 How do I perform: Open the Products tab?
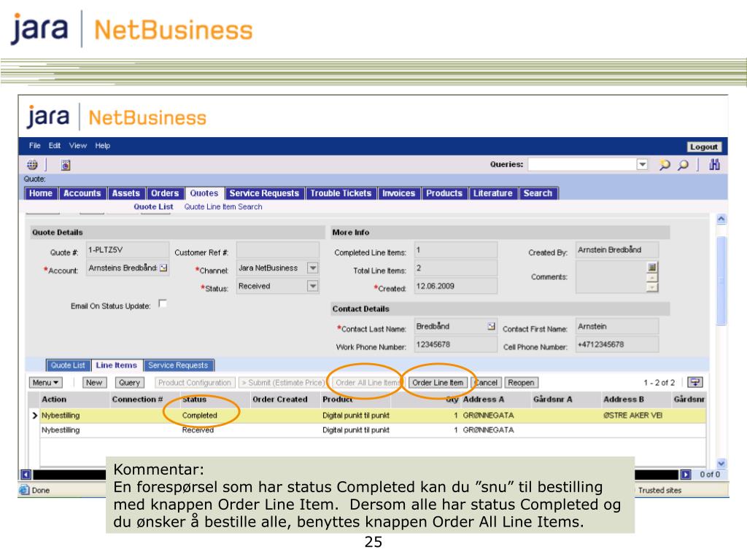pos(444,193)
